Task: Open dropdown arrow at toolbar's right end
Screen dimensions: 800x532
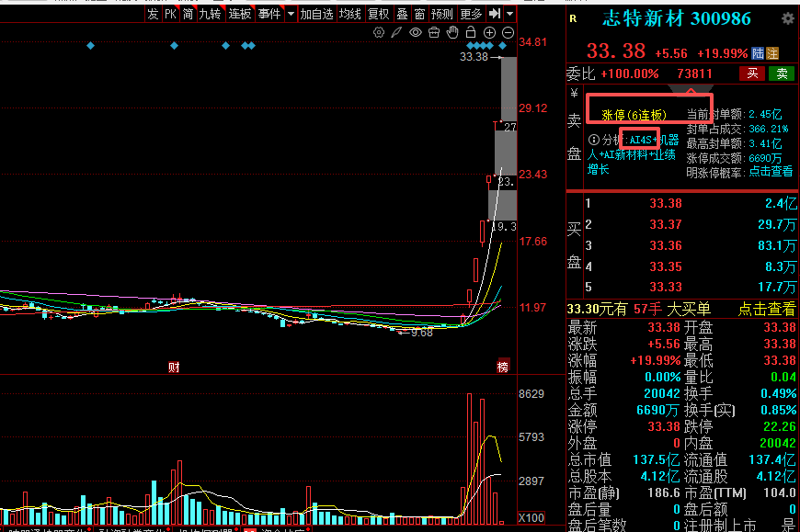Action: click(509, 14)
